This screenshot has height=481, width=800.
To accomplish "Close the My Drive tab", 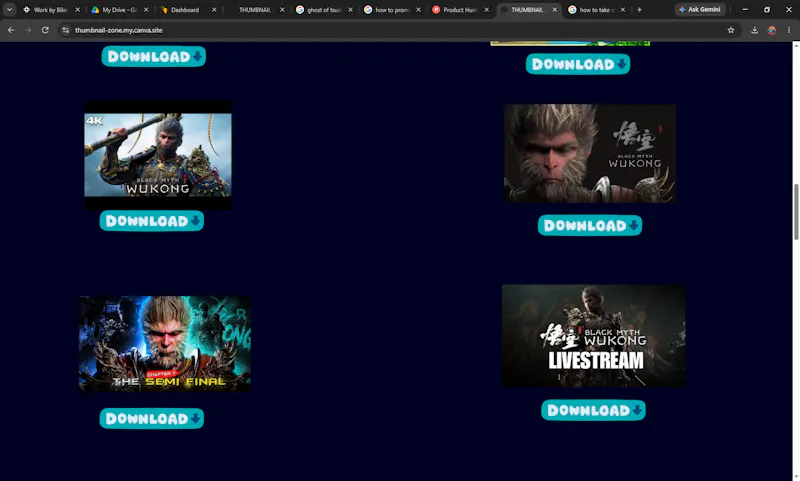I will (x=146, y=10).
